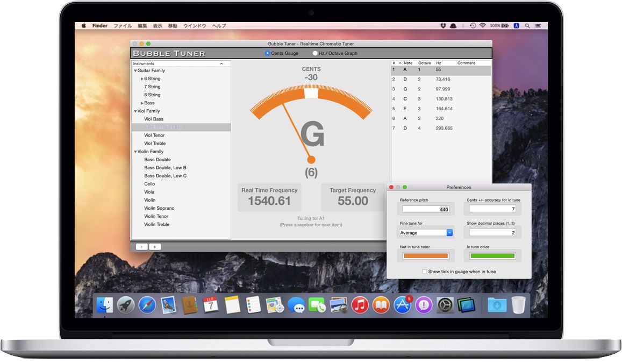Open Notification Center menu bar icon
This screenshot has width=622, height=364.
(x=538, y=26)
